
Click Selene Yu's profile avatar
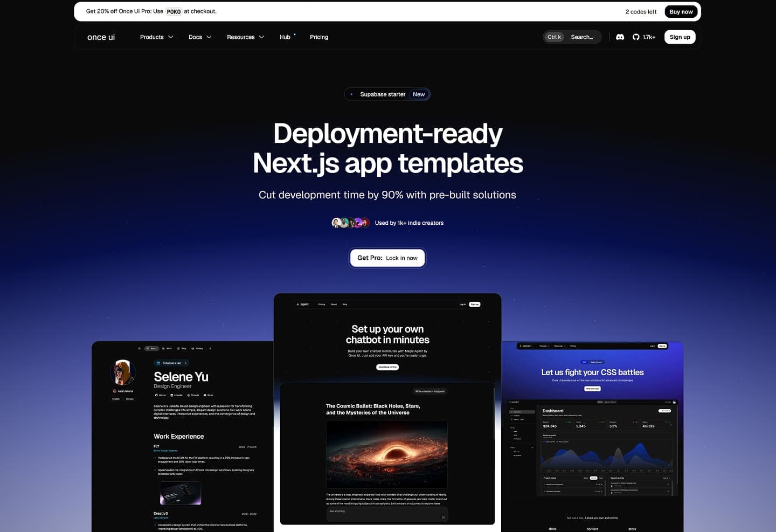[x=122, y=372]
